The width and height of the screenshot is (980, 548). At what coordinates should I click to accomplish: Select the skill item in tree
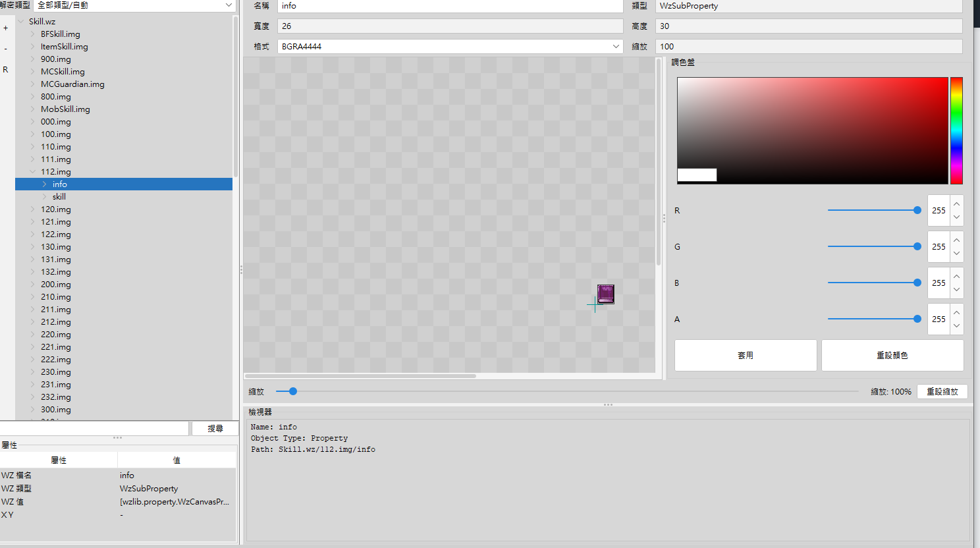[x=59, y=197]
